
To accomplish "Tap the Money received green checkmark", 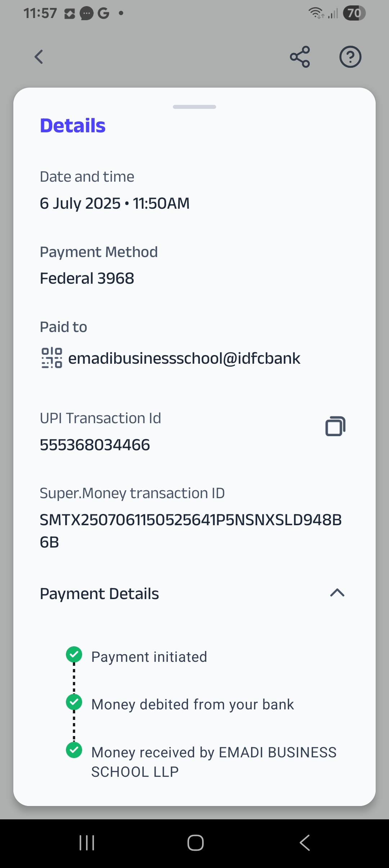I will (74, 750).
